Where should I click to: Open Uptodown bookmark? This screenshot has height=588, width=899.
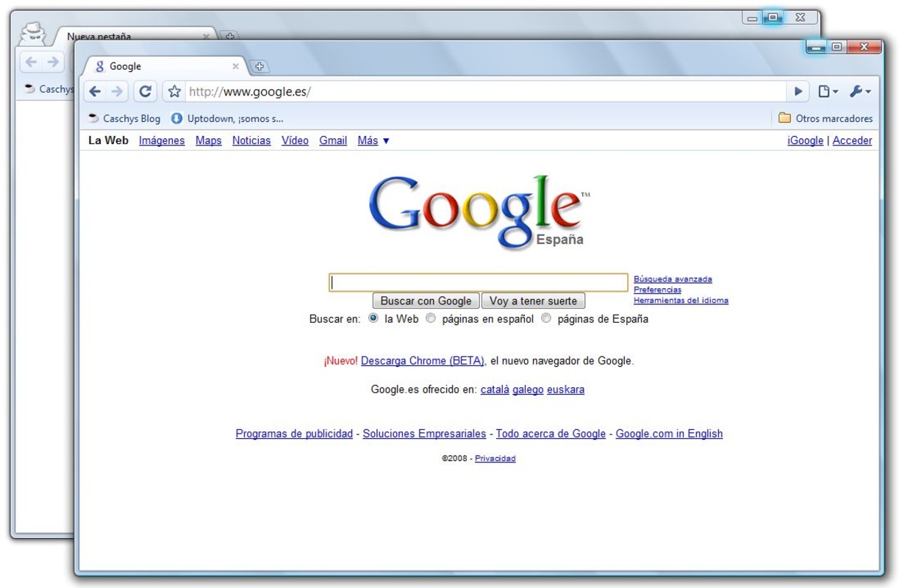click(x=227, y=118)
